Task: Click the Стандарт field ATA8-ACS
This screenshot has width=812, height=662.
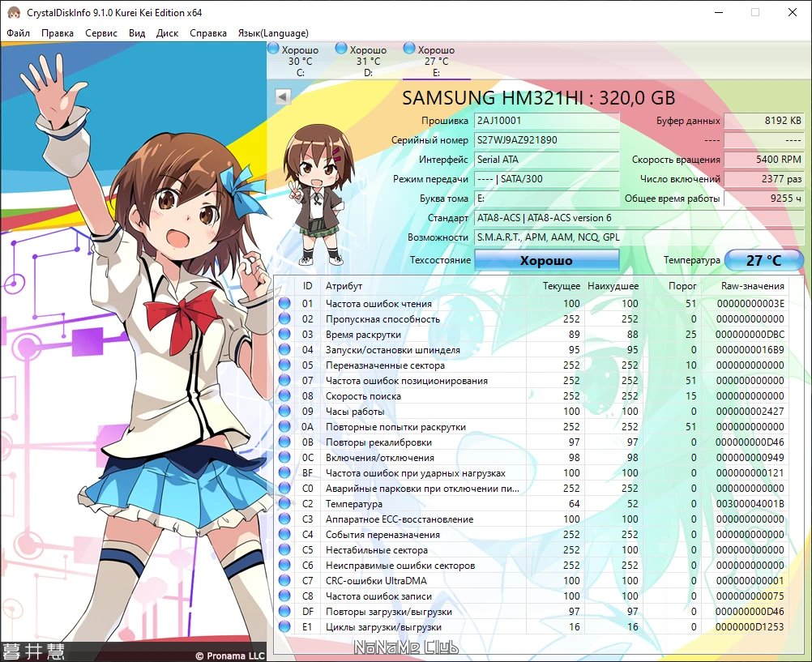Action: pos(639,217)
